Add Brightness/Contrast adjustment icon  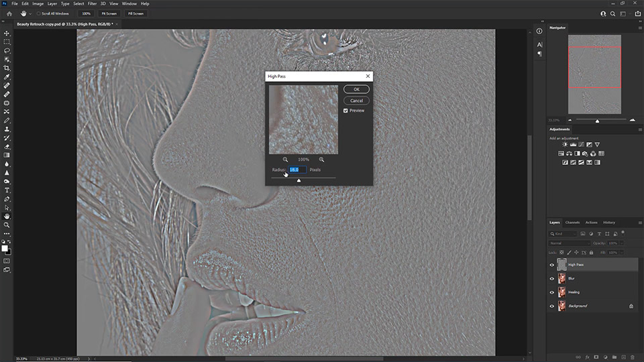(x=565, y=144)
